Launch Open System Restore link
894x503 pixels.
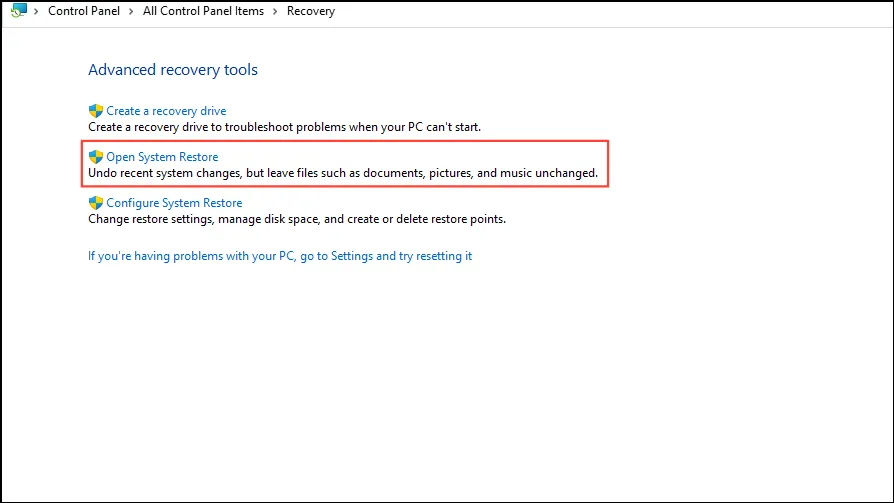point(162,157)
